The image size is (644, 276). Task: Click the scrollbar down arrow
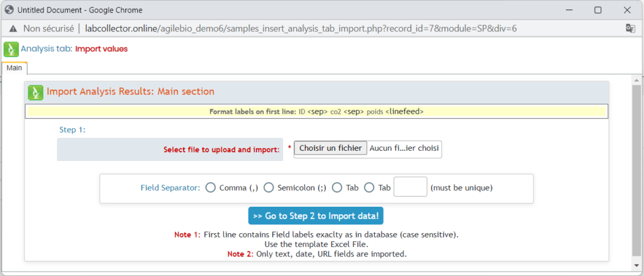[x=636, y=265]
